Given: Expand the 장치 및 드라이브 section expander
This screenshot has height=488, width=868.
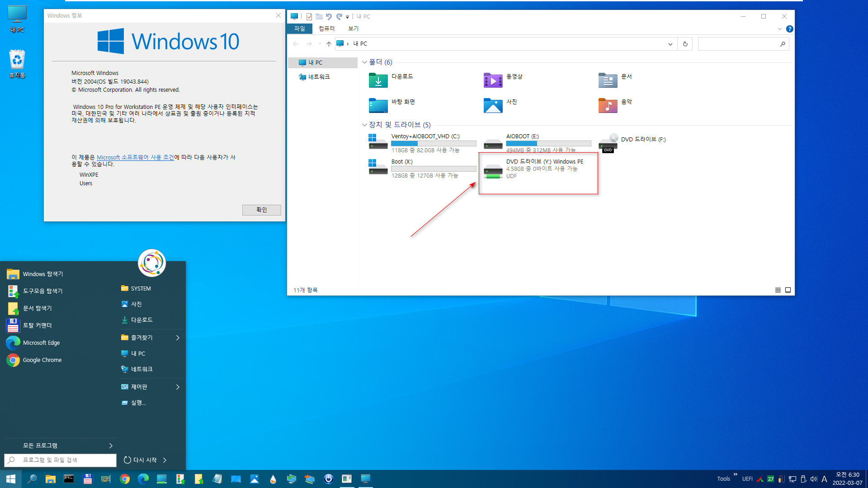Looking at the screenshot, I should pos(365,125).
